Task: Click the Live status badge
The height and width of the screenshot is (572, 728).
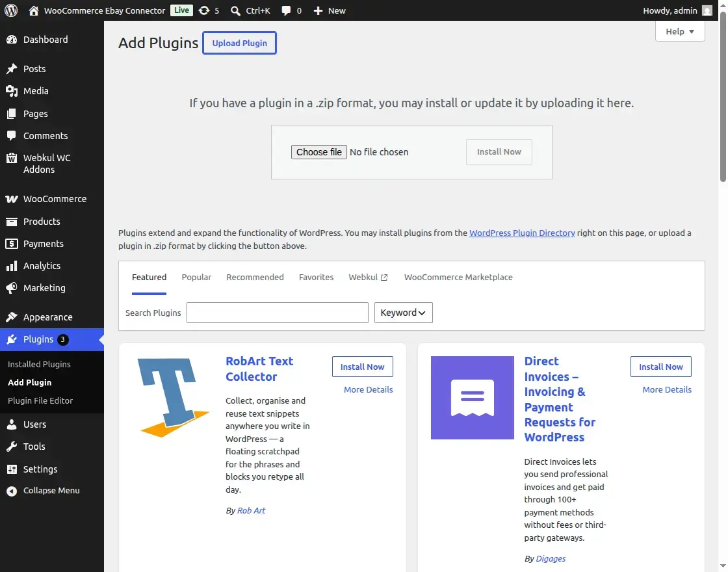Action: point(181,10)
